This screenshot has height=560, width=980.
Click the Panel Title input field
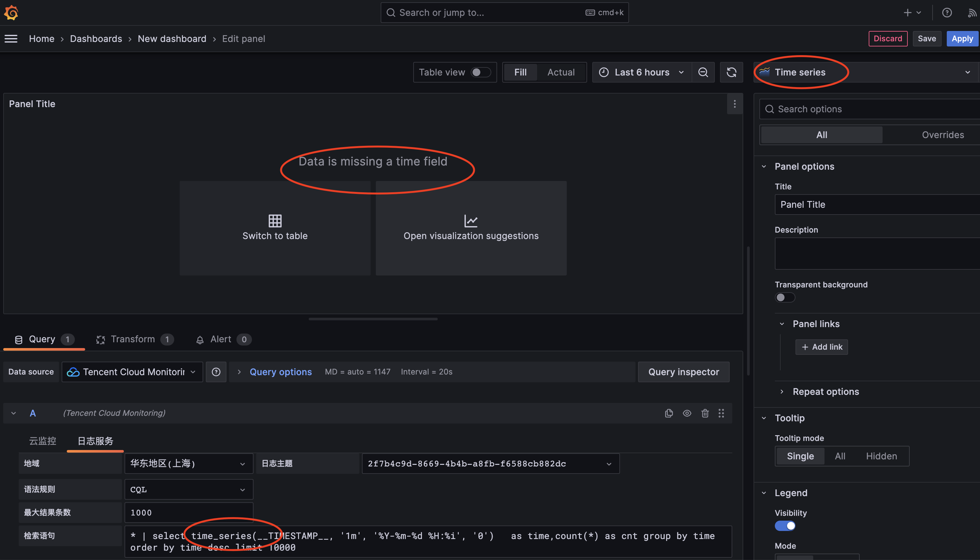point(877,205)
